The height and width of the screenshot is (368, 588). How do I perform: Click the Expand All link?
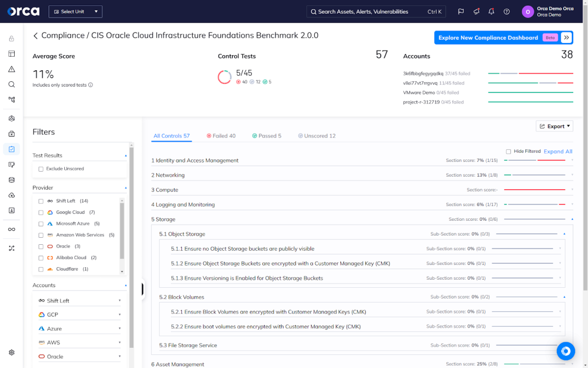558,152
